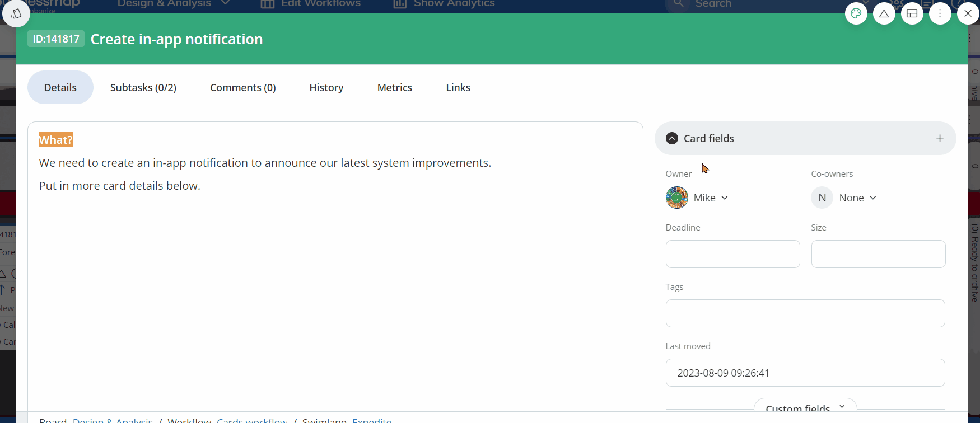Open the History tab

[326, 87]
